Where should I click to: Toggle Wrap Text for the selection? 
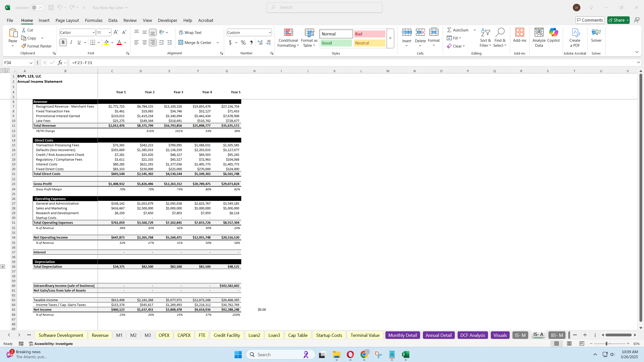190,32
